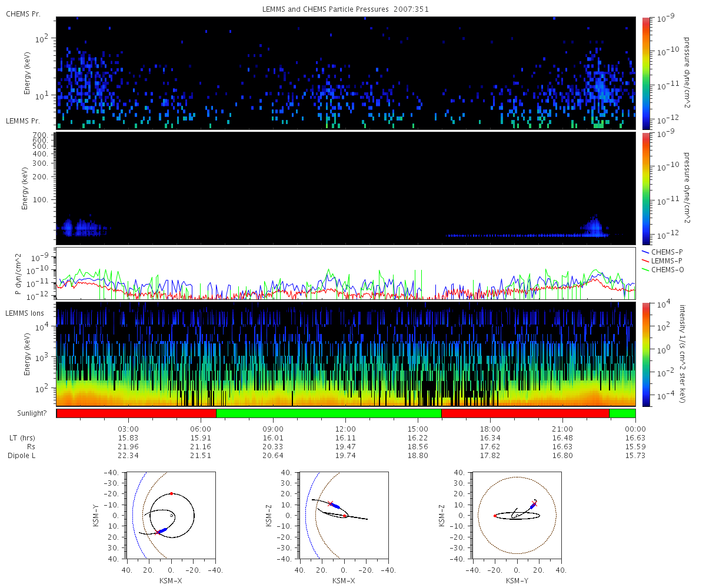The width and height of the screenshot is (706, 588).
Task: Click LT value 15.83
Action: pyautogui.click(x=129, y=438)
